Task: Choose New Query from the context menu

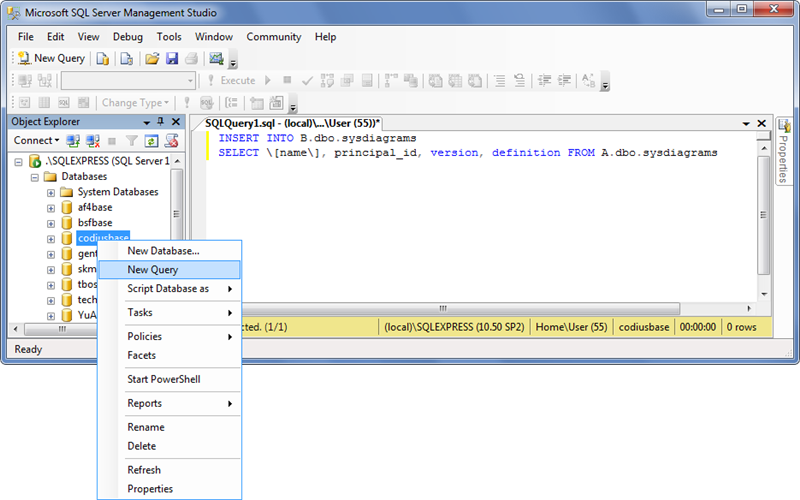Action: 152,270
